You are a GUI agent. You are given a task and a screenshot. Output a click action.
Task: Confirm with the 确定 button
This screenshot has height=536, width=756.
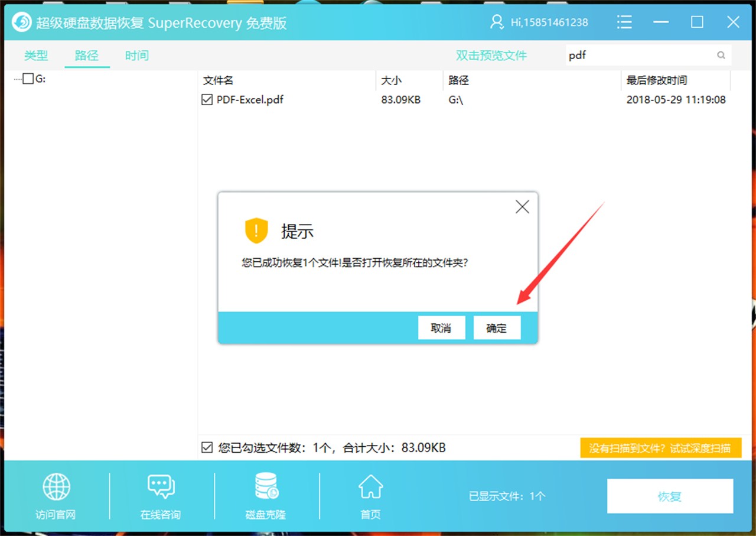[497, 328]
